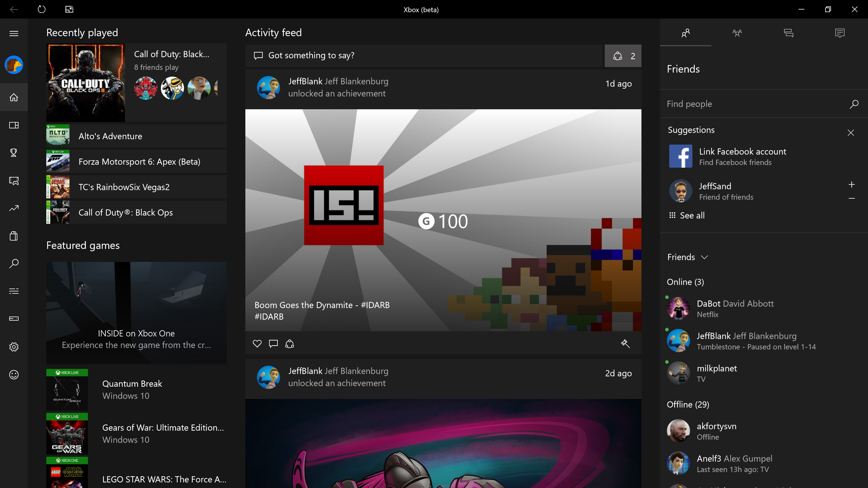Open Quantum Break featured game

click(137, 389)
